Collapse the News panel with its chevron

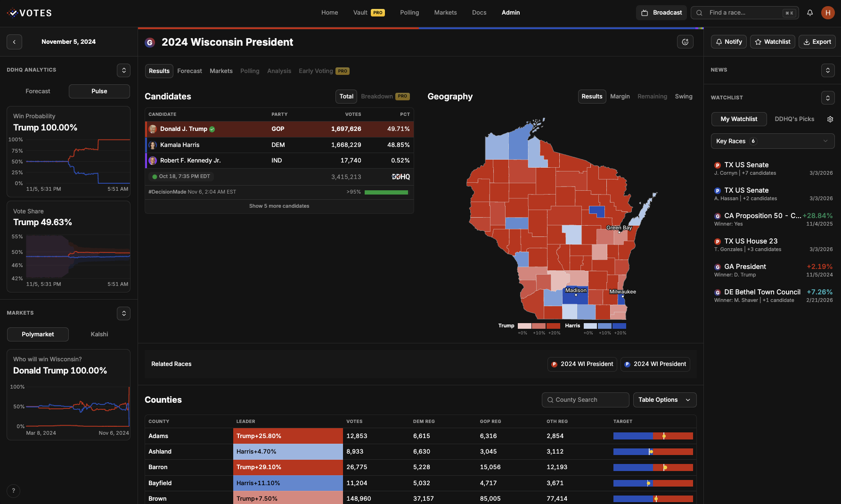click(x=828, y=70)
